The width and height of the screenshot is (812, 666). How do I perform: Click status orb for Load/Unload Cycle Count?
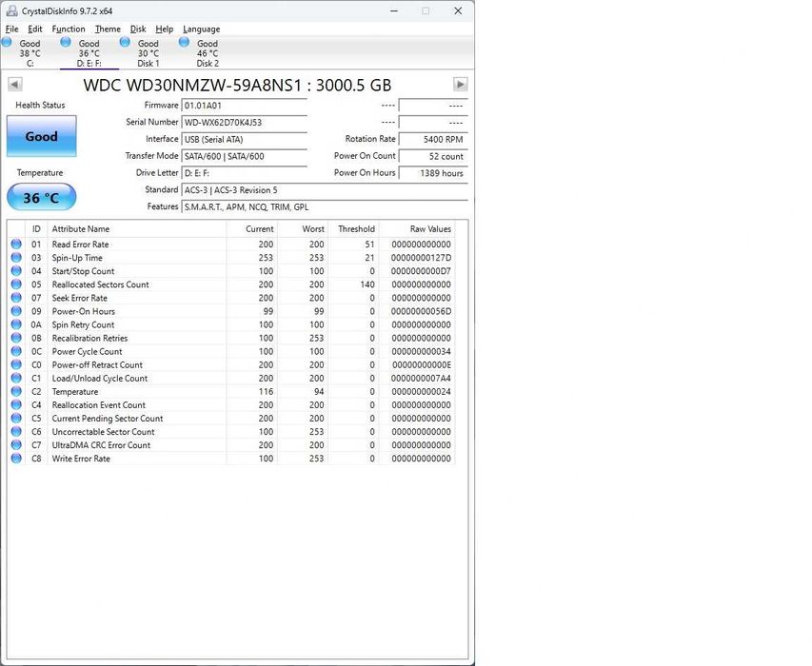click(16, 378)
